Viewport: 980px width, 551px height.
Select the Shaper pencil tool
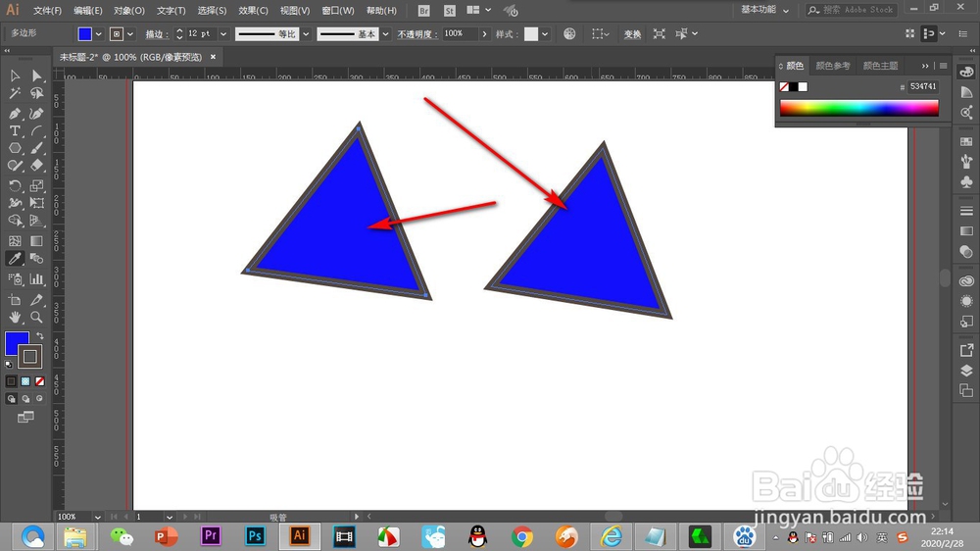click(x=15, y=166)
